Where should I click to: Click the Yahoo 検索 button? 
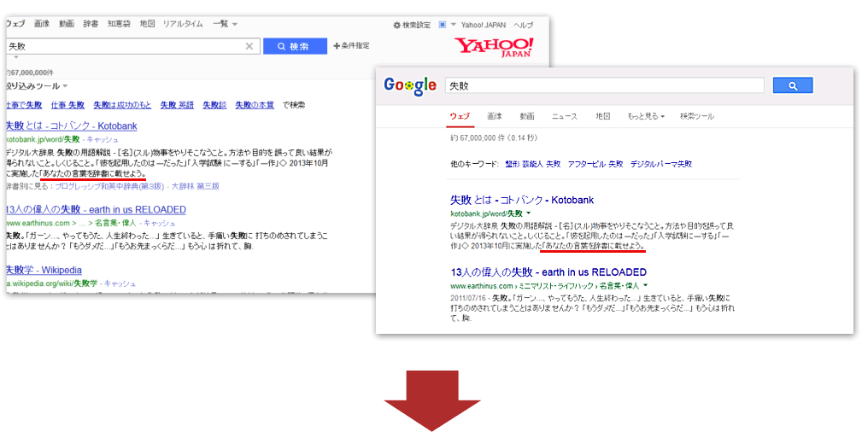(x=295, y=46)
